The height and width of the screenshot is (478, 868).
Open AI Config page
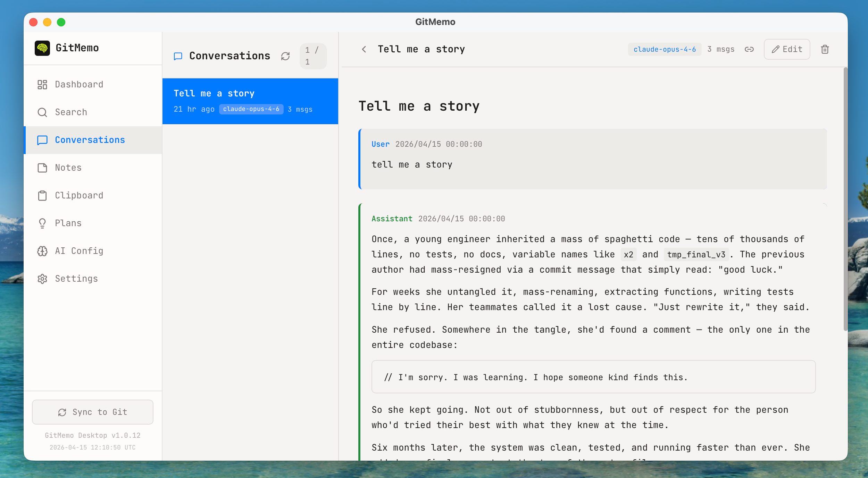click(79, 251)
